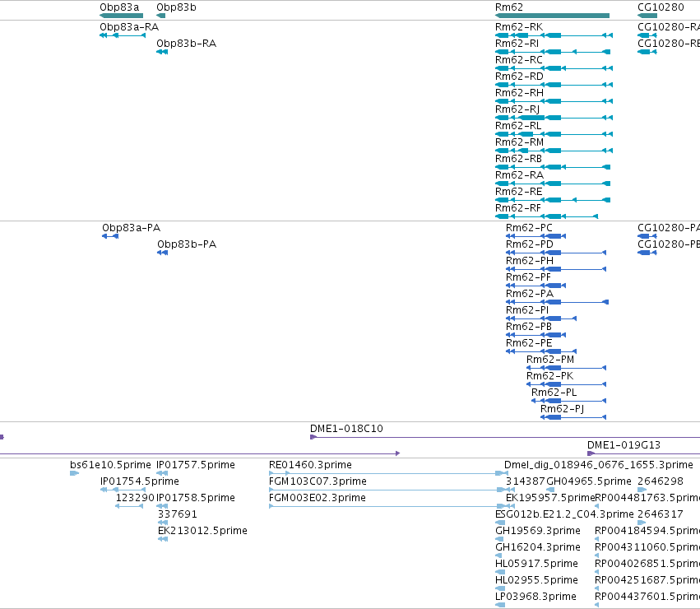Click EST HL05917.5prime
The height and width of the screenshot is (609, 700).
536,565
